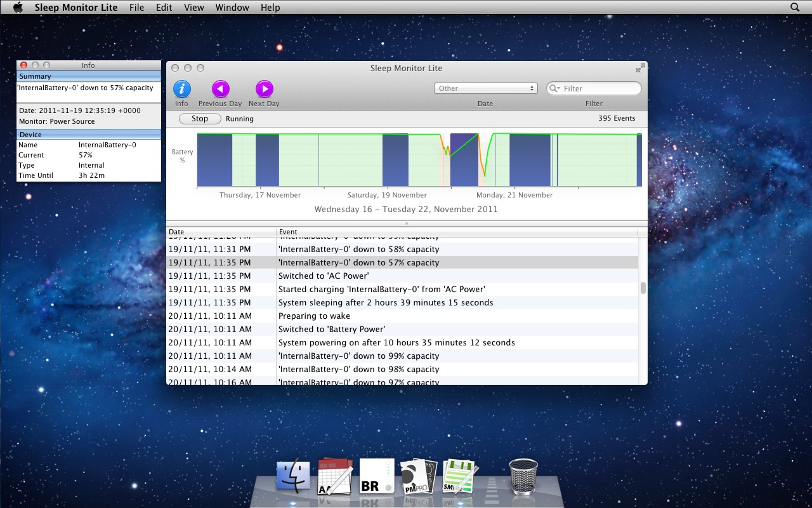Viewport: 812px width, 508px height.
Task: Open the View menu
Action: pyautogui.click(x=193, y=8)
